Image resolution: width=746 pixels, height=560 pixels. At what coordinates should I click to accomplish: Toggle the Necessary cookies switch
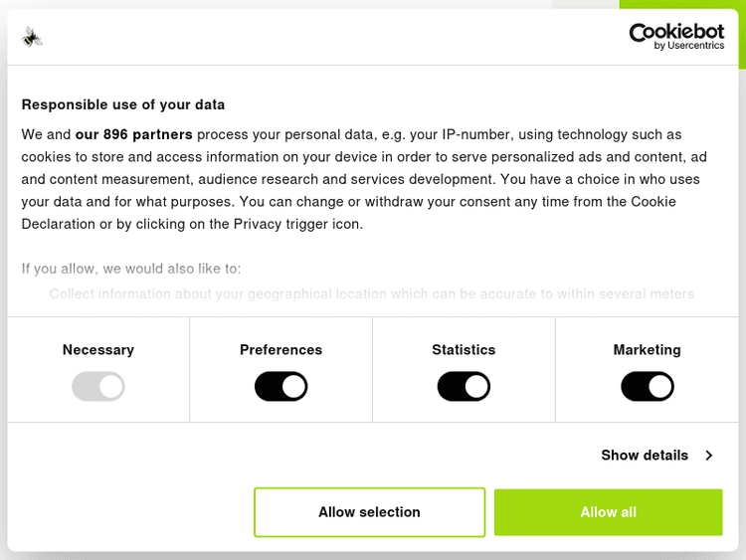point(97,386)
